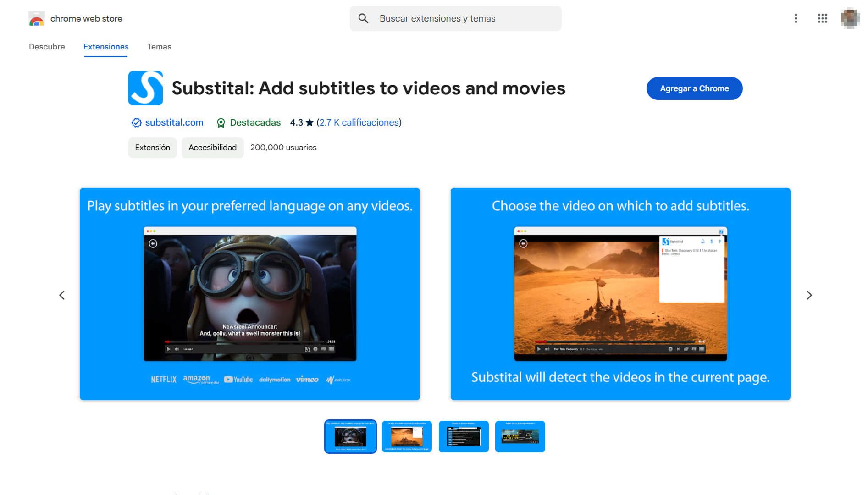Click the Accesibilidad category chip
Image resolution: width=868 pixels, height=495 pixels.
[x=212, y=148]
